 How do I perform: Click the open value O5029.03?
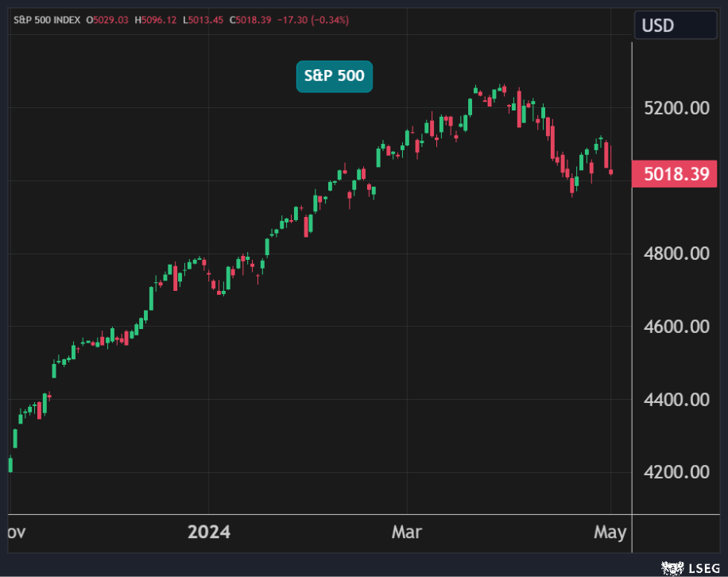[x=108, y=20]
